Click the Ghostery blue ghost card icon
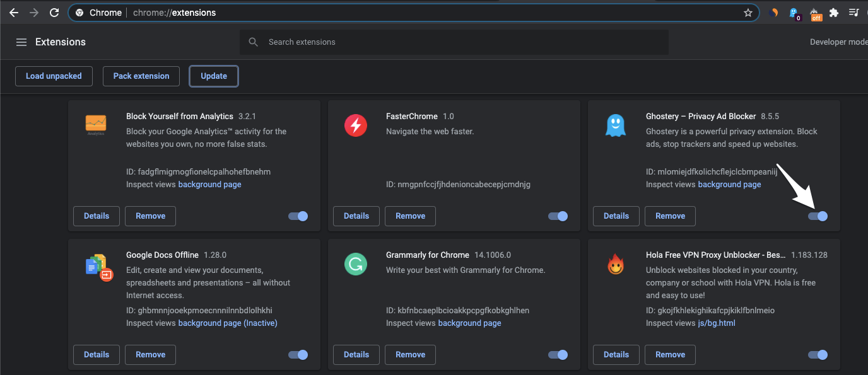The image size is (868, 375). [x=616, y=125]
